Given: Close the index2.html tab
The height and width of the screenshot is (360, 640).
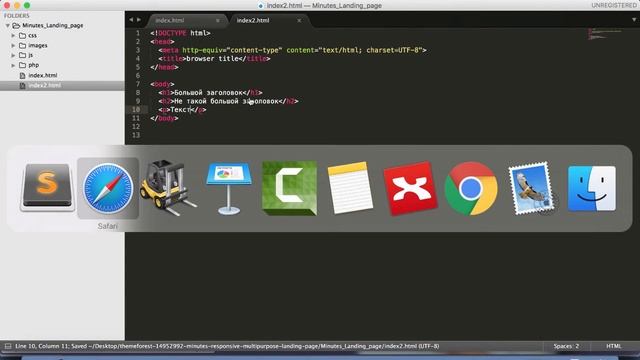Looking at the screenshot, I should click(x=299, y=20).
